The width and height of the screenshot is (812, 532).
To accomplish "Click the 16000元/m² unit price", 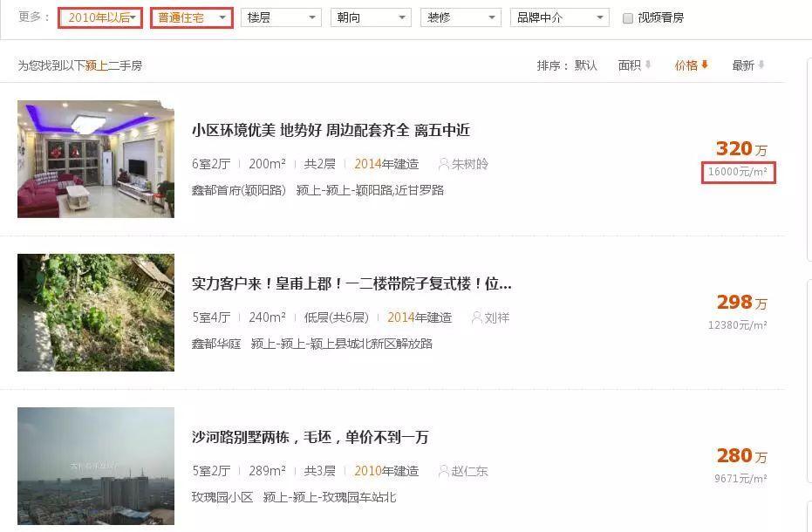I will tap(738, 172).
